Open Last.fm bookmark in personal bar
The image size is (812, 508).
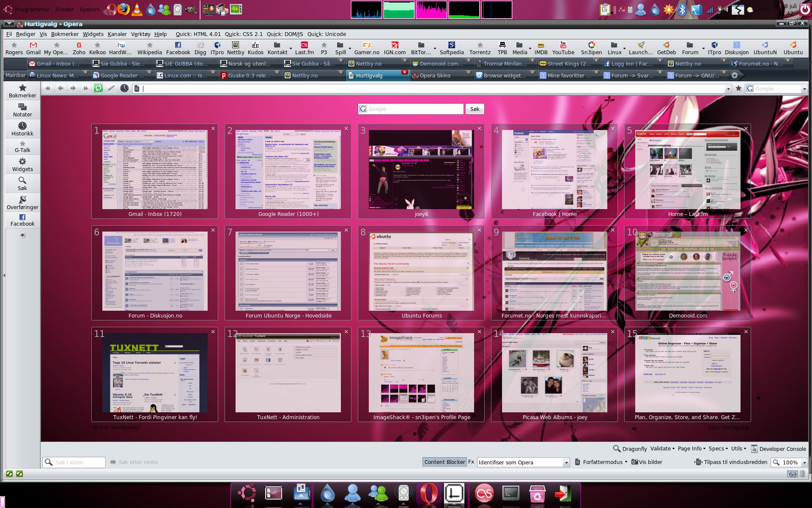pos(304,48)
